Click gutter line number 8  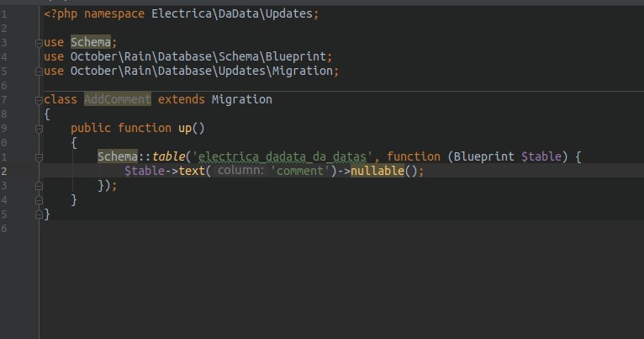[3, 114]
